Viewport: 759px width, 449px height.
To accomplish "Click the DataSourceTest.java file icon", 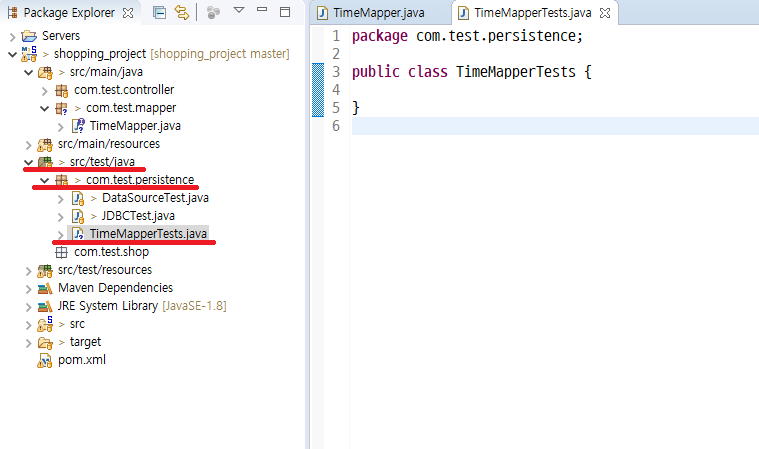I will (x=78, y=198).
